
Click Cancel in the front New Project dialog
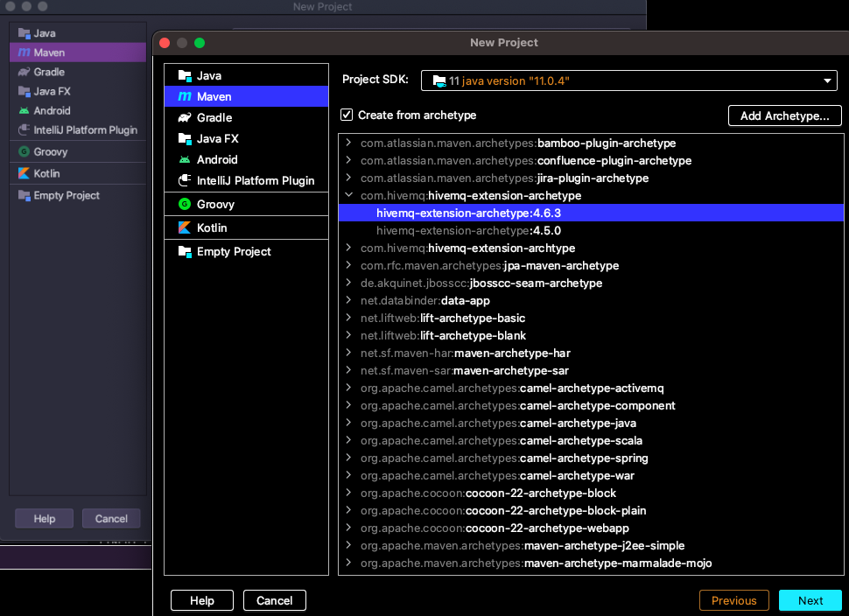tap(274, 600)
